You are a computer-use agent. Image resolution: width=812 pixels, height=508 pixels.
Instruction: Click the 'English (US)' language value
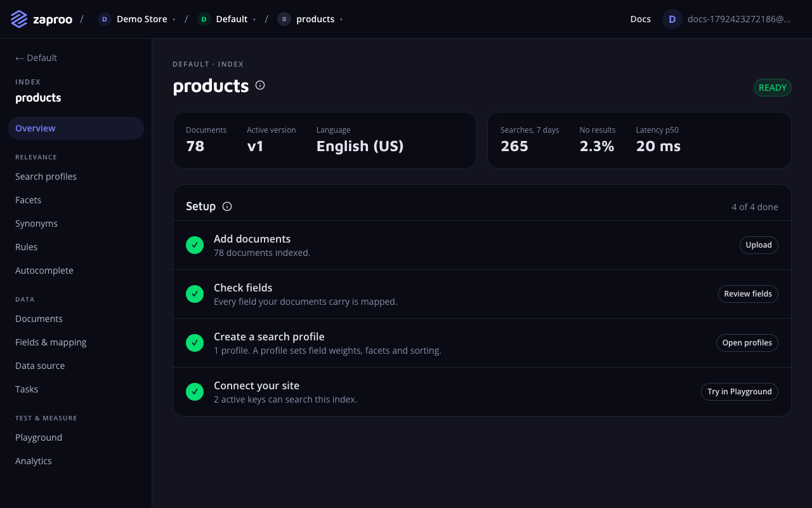coord(360,146)
